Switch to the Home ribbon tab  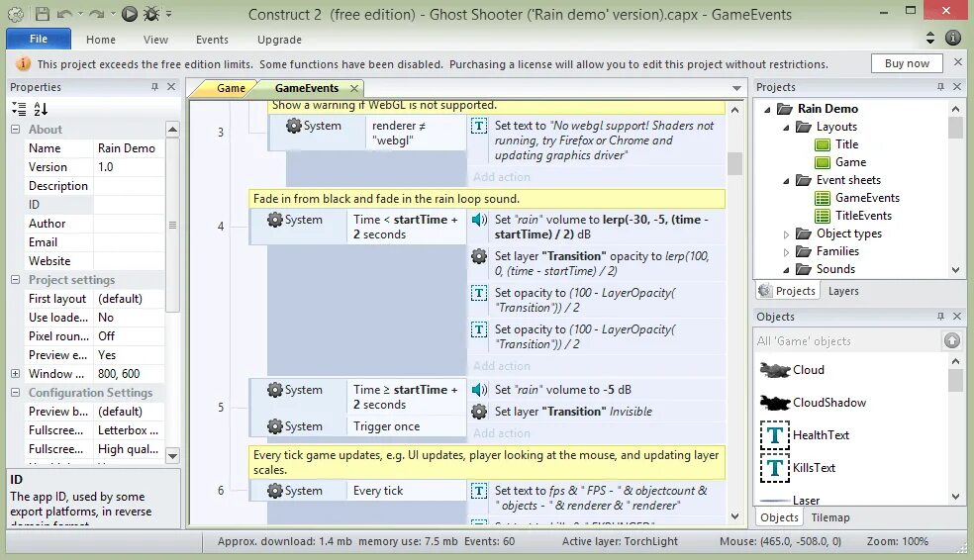pyautogui.click(x=101, y=40)
